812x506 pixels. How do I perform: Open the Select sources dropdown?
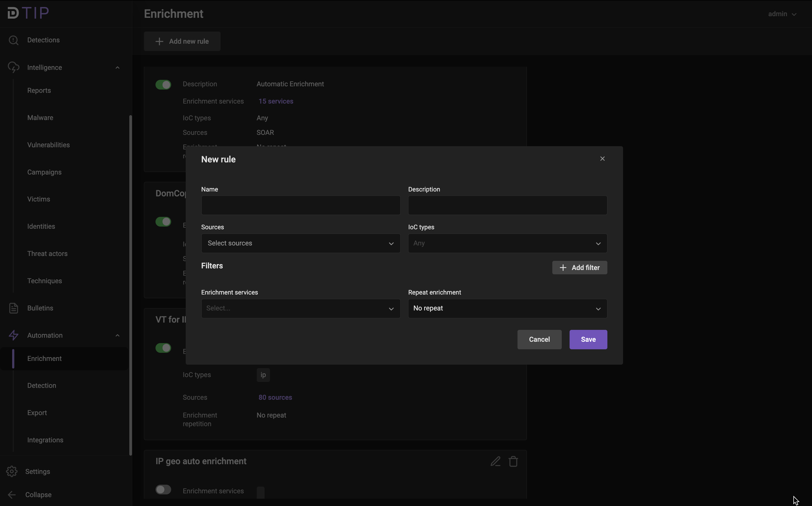pos(300,243)
